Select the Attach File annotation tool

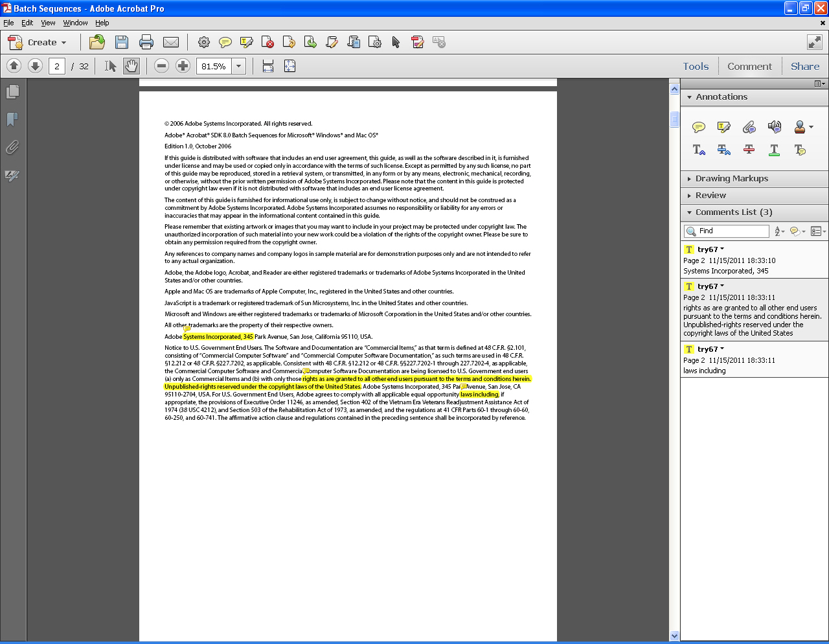pyautogui.click(x=749, y=128)
